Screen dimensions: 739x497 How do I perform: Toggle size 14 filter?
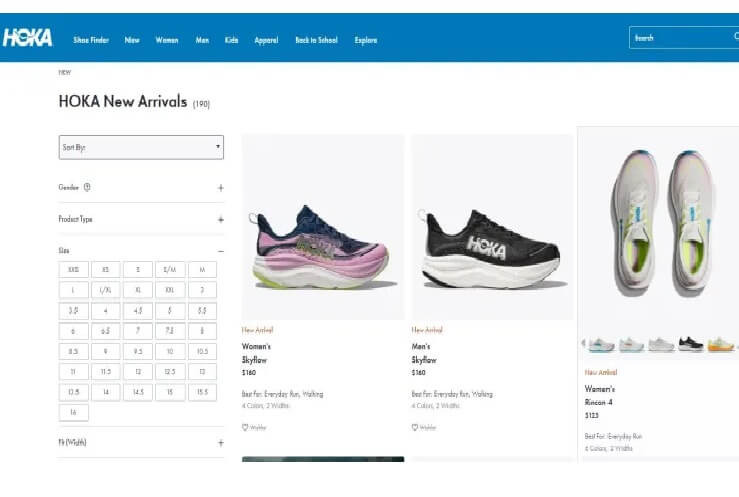pos(106,392)
